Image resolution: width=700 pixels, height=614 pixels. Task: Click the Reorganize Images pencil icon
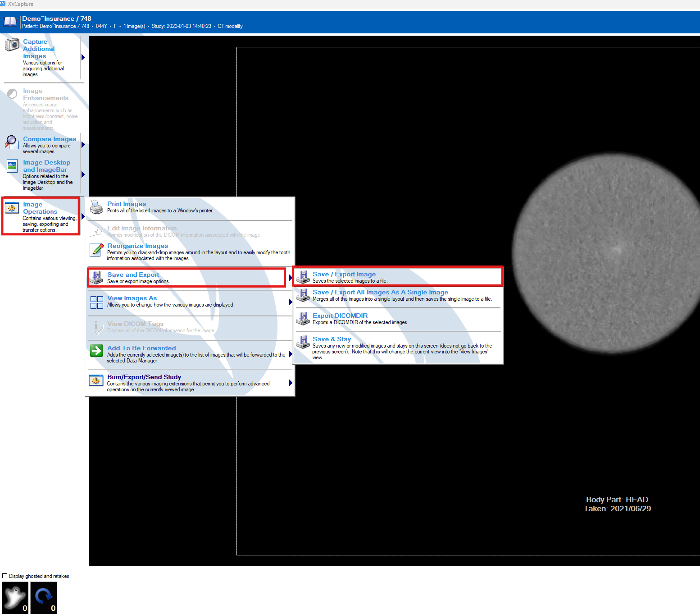click(96, 249)
